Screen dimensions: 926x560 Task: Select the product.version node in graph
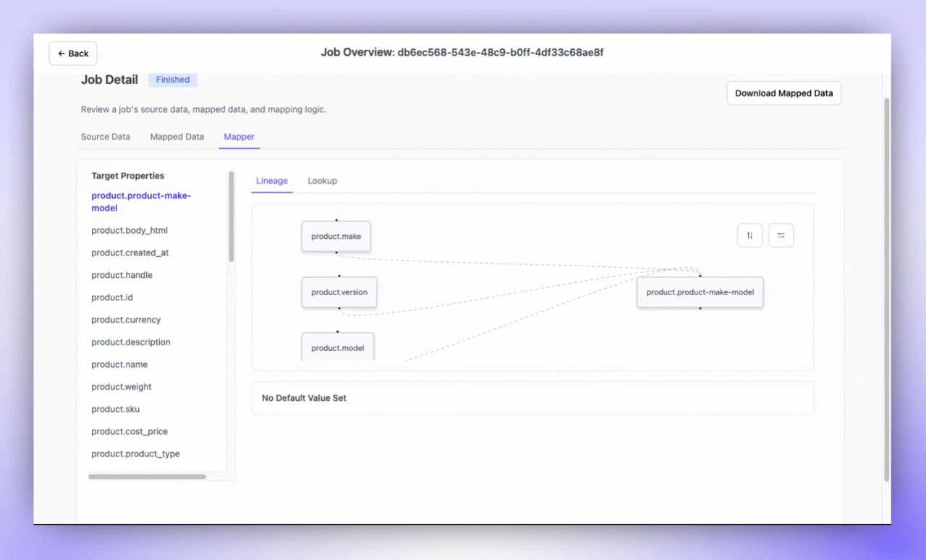339,292
